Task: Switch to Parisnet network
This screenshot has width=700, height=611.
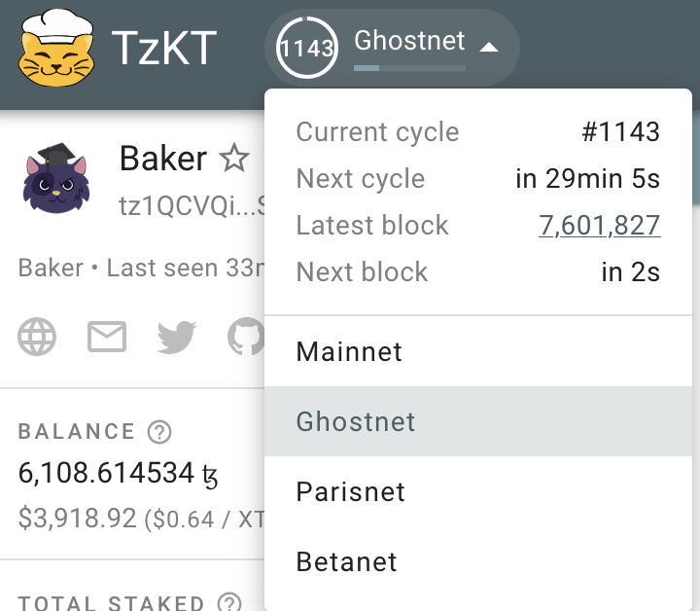Action: 350,491
